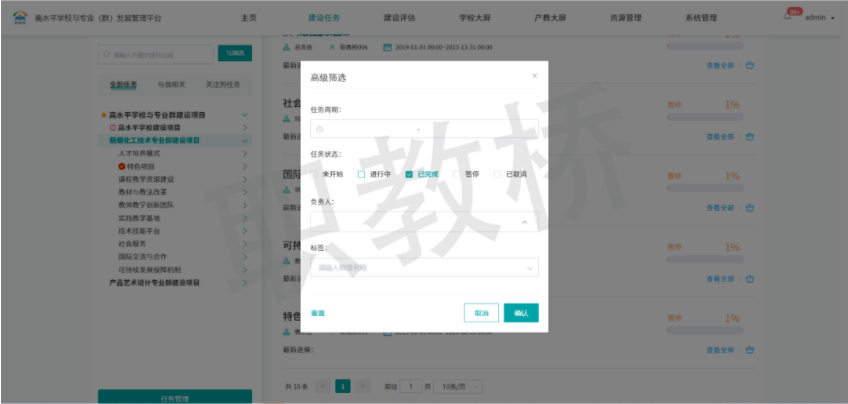848x404 pixels.
Task: Expand the 产品艺术设计专业群建设项目 chevron
Action: pos(245,283)
